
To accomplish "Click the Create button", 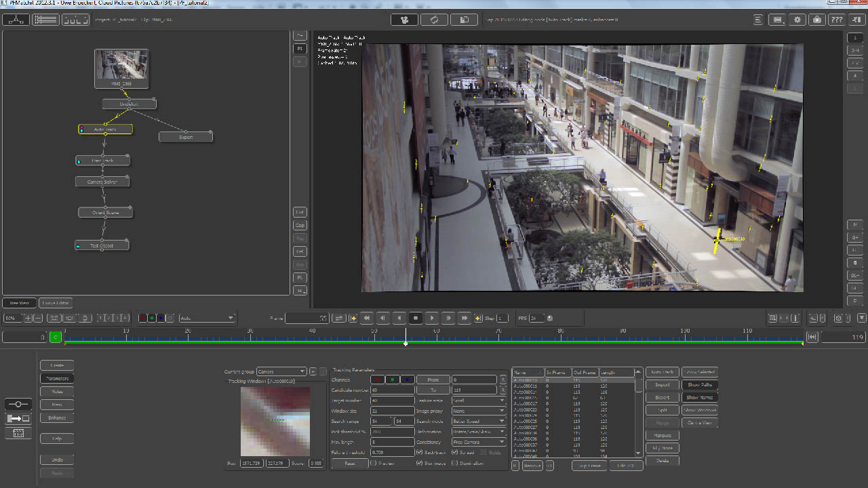I will point(57,365).
